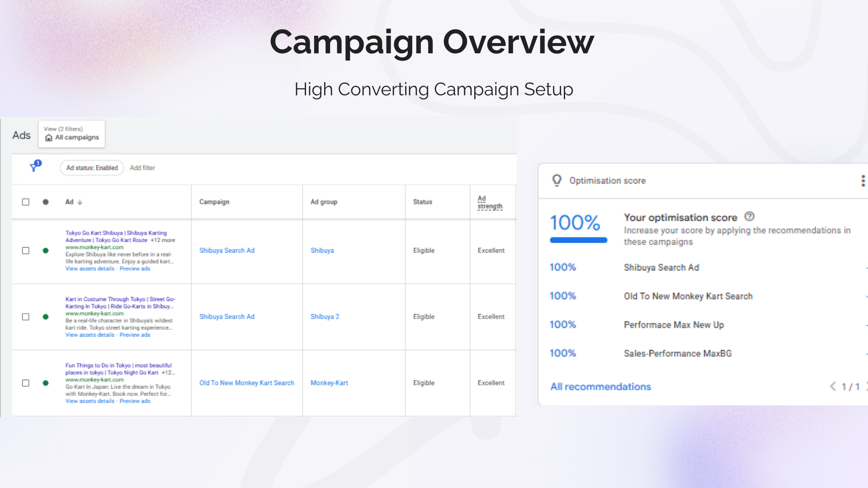Viewport: 868px width, 488px height.
Task: Click the filter funnel icon
Action: pos(34,167)
